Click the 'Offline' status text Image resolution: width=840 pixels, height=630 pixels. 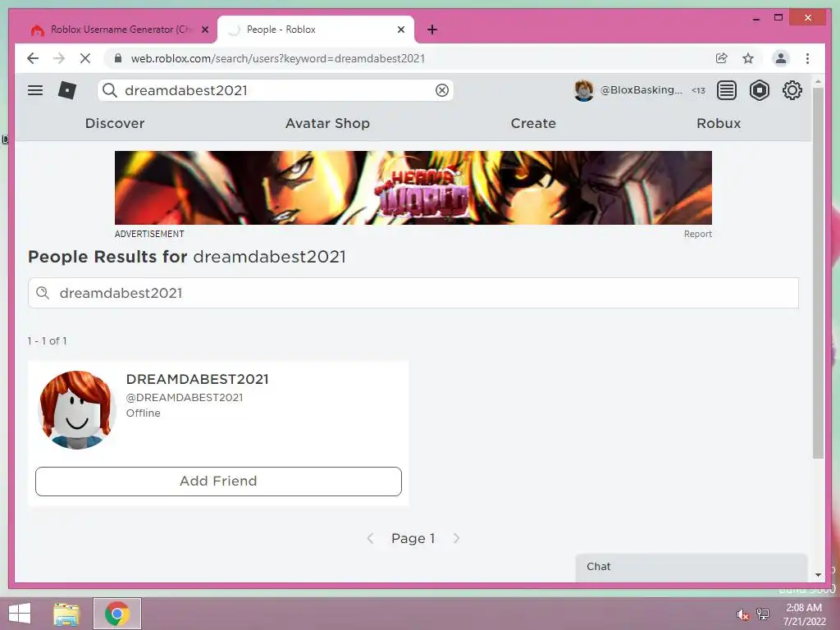143,413
